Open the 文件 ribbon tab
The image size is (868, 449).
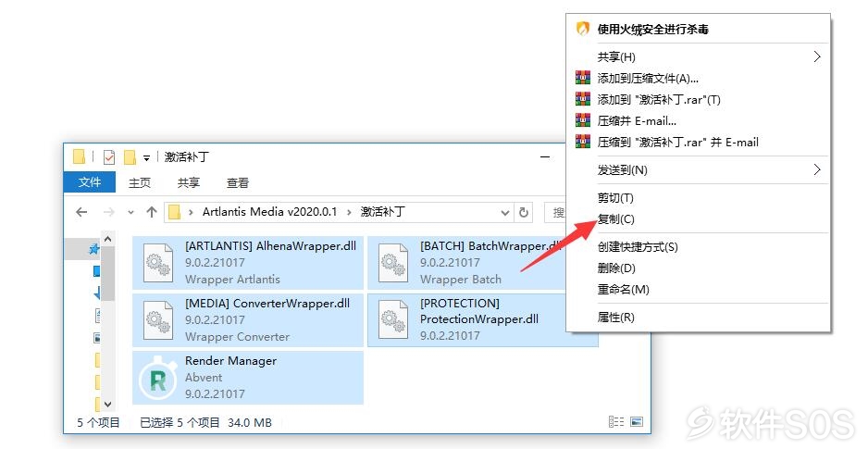pyautogui.click(x=90, y=182)
